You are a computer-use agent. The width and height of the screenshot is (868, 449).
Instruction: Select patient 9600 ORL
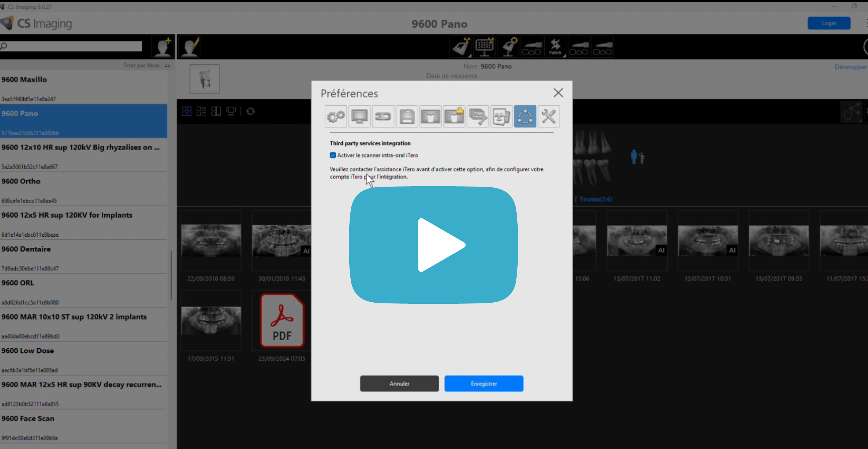click(83, 291)
